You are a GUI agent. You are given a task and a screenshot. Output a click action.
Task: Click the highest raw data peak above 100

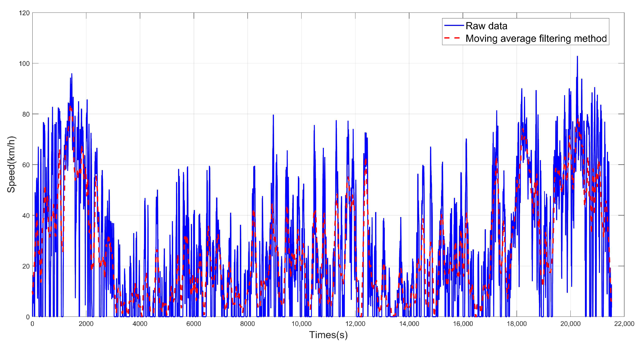click(x=577, y=57)
